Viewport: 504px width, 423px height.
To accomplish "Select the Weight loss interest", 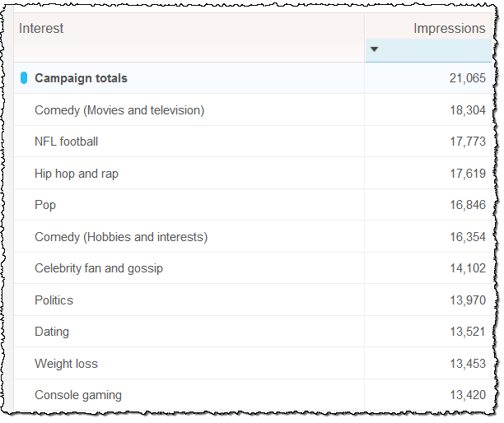I will (66, 364).
